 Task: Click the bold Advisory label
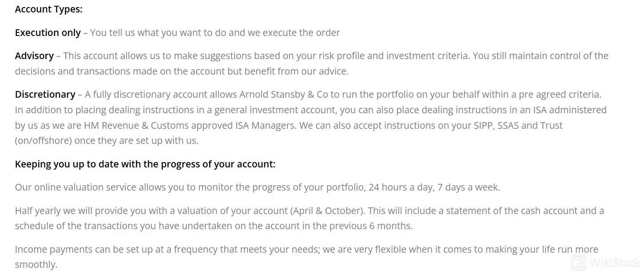(34, 56)
